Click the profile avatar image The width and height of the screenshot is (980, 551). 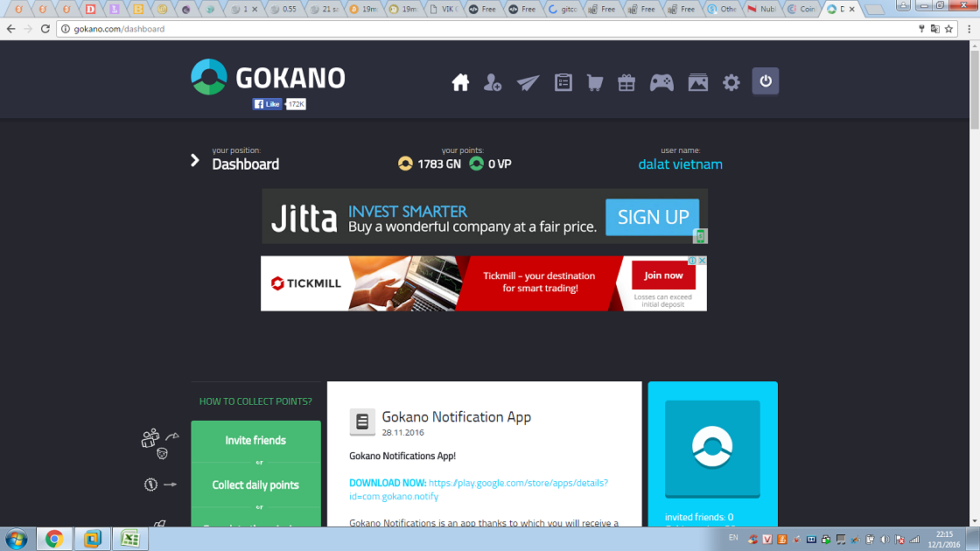712,449
